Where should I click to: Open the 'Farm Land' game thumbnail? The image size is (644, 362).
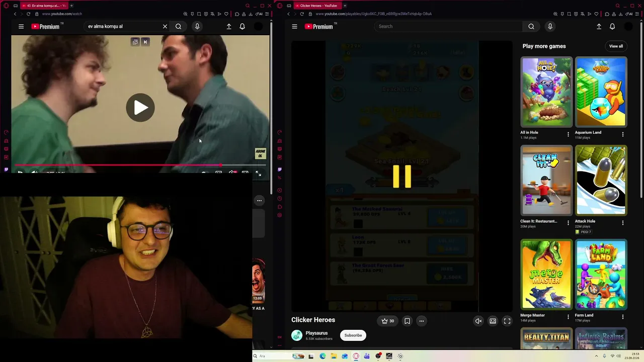(601, 275)
